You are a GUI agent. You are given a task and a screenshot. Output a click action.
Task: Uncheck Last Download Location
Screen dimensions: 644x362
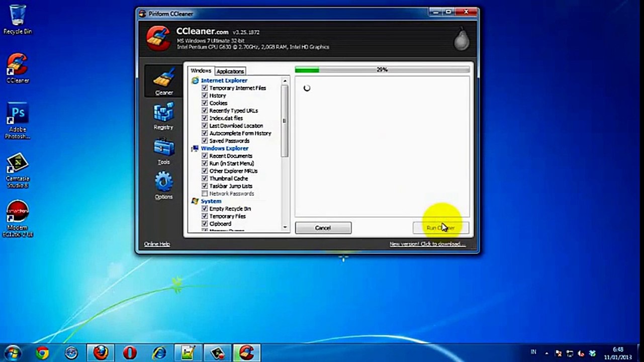(205, 126)
